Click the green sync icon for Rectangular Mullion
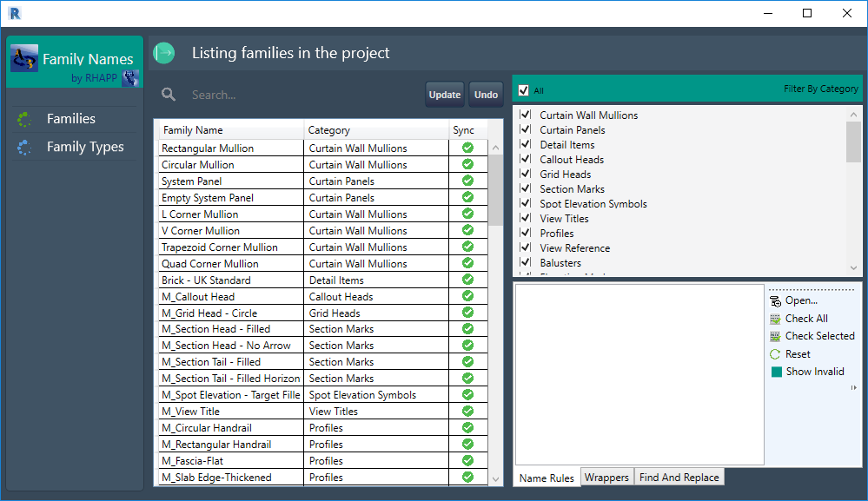 point(467,148)
